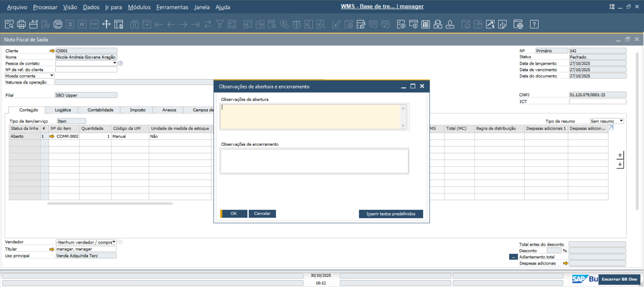Image resolution: width=644 pixels, height=287 pixels.
Task: Click Inserir textos predefinidos button
Action: (391, 214)
